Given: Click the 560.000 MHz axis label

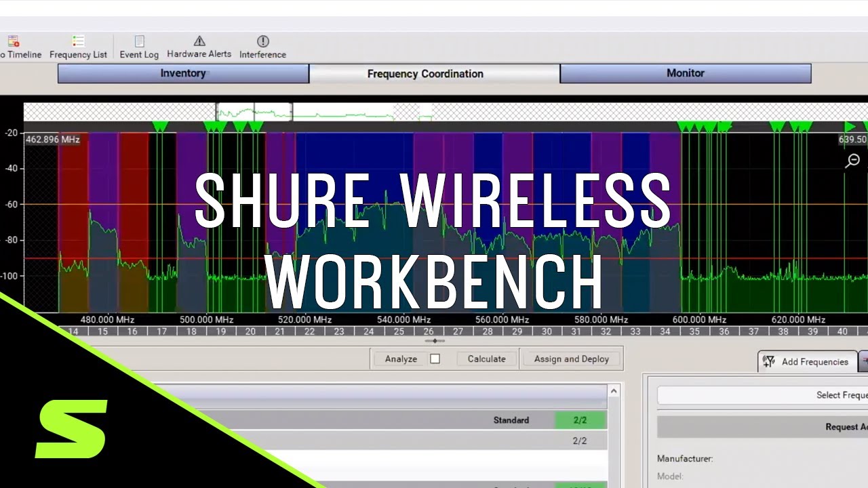Looking at the screenshot, I should click(502, 319).
